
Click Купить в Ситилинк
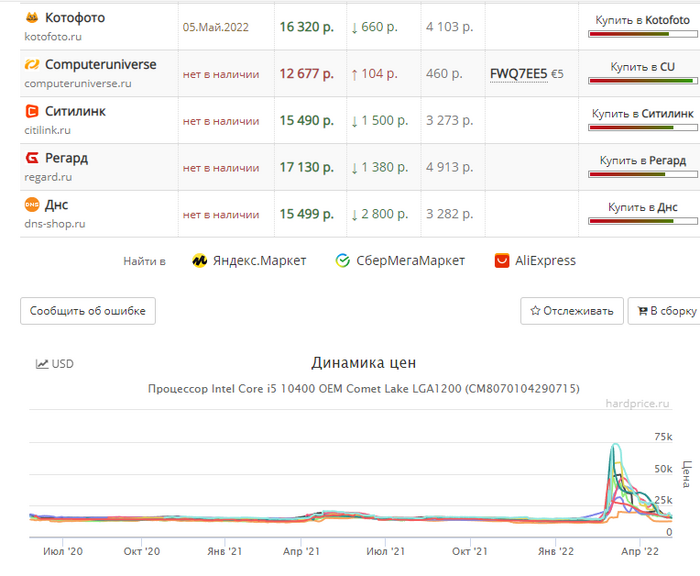tap(642, 114)
